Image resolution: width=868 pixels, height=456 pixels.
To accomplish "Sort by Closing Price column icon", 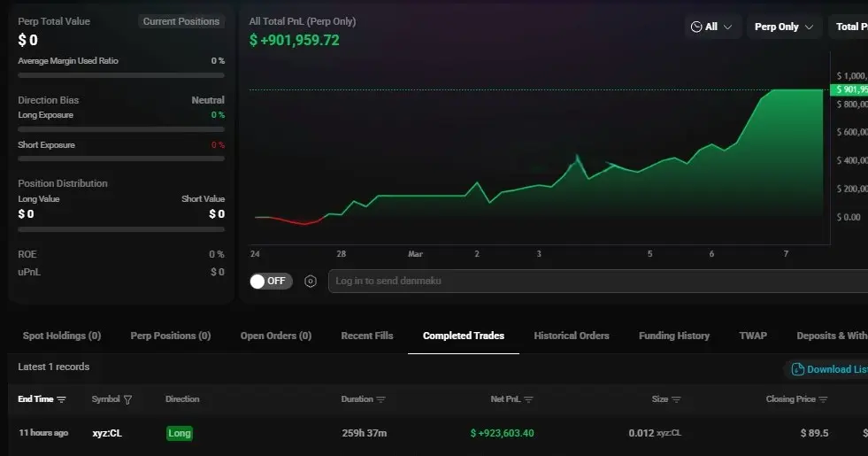I will 823,399.
